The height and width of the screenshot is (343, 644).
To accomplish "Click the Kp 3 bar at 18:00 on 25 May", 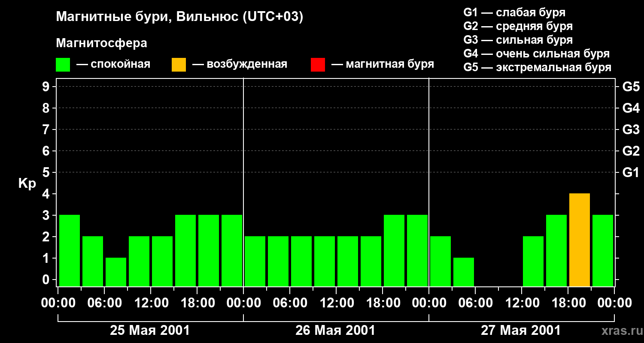I will click(209, 251).
